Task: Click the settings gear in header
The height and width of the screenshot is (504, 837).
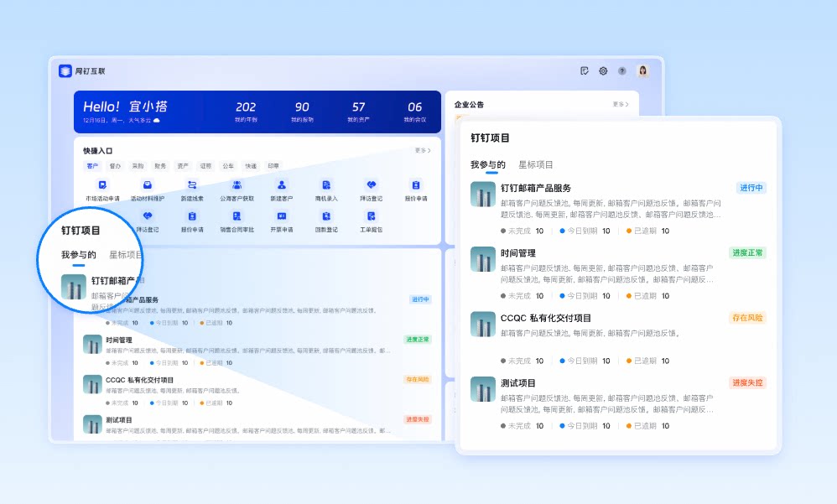Action: tap(603, 71)
